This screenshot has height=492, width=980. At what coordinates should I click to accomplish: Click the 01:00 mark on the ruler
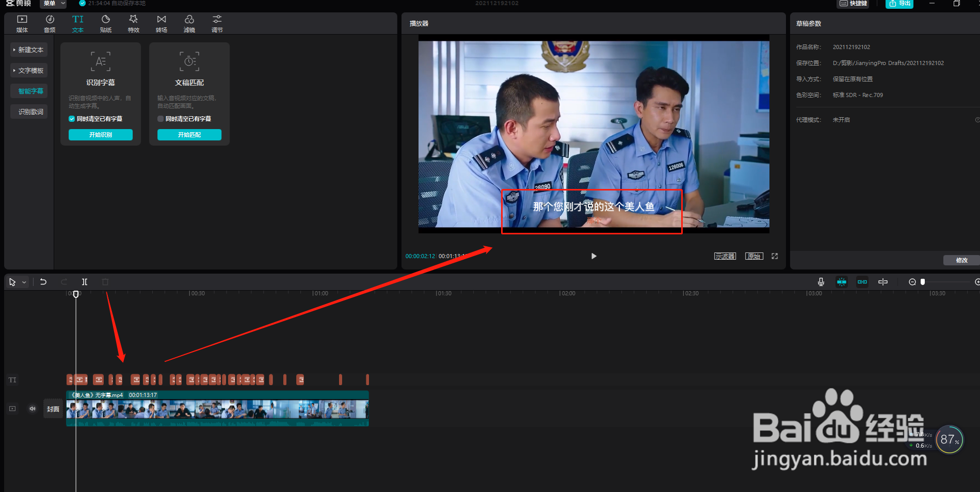click(320, 293)
